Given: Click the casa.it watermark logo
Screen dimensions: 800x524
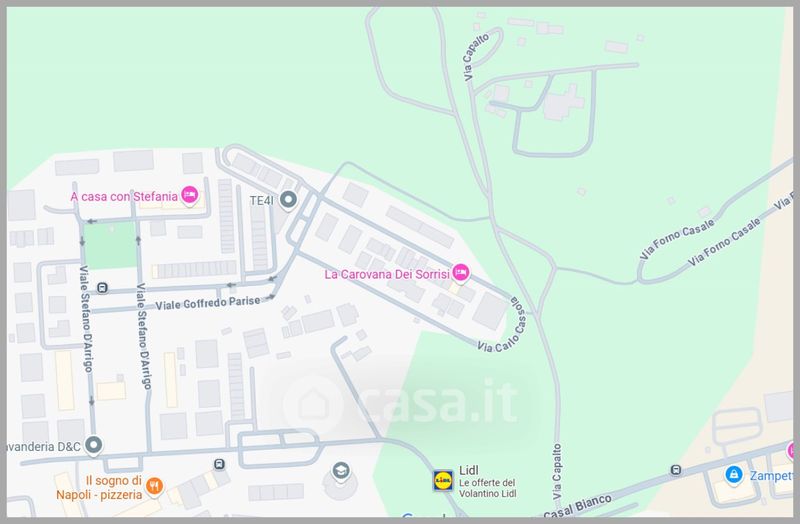Looking at the screenshot, I should 401,403.
